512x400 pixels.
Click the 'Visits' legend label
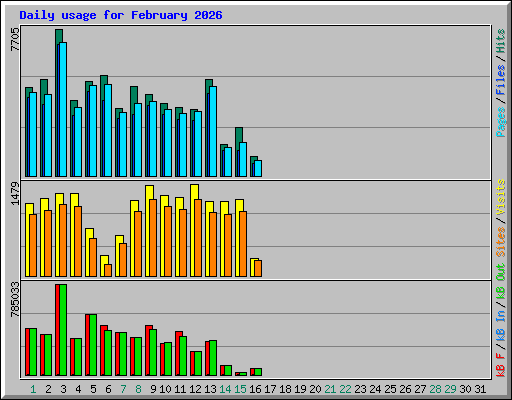click(501, 197)
